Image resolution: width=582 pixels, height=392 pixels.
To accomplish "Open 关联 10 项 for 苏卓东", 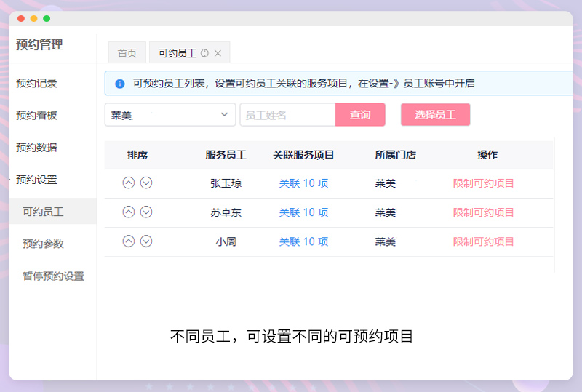I will tap(303, 212).
